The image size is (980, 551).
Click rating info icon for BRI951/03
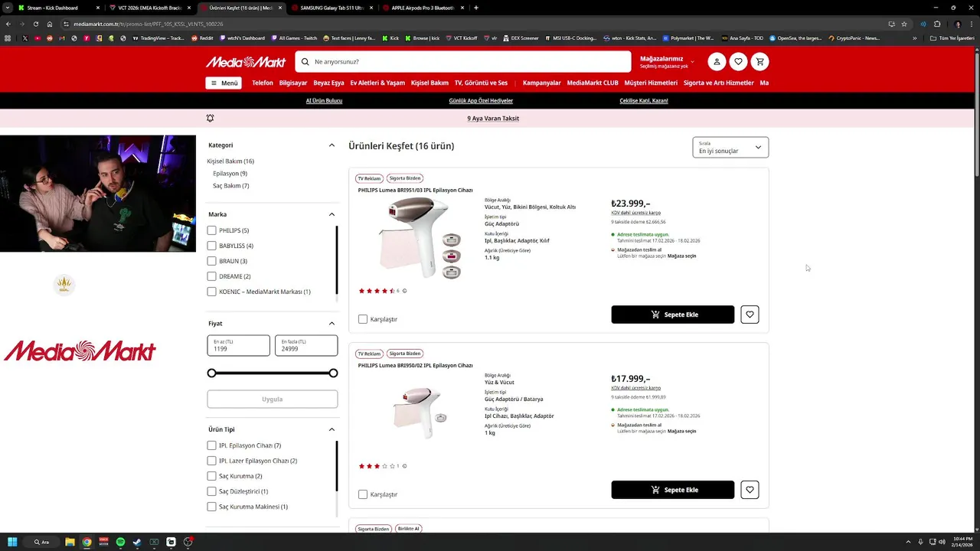point(405,291)
